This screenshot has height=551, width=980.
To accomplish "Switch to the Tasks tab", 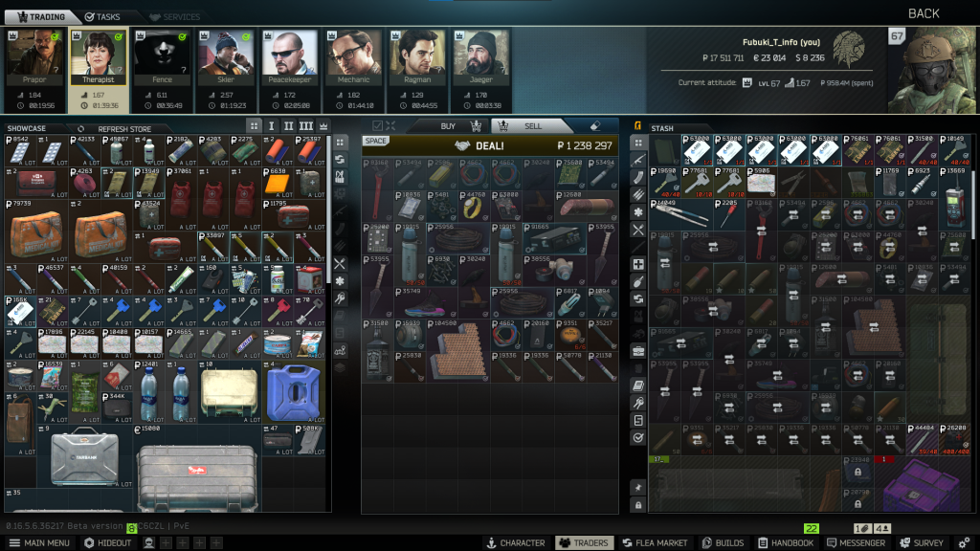I will (x=101, y=17).
